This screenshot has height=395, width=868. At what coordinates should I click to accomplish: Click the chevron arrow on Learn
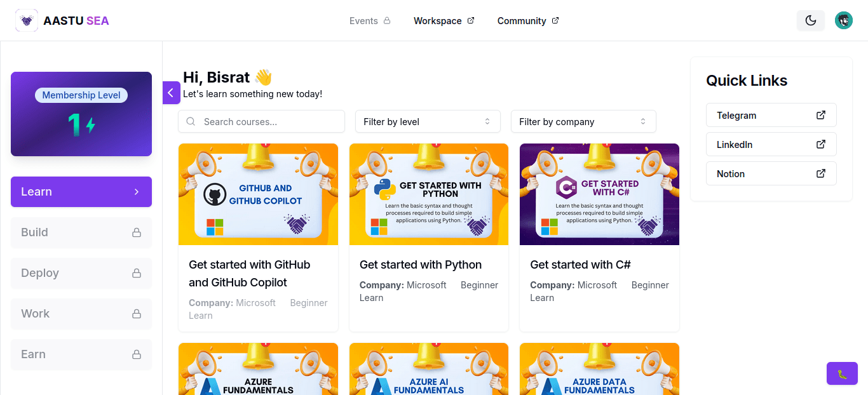[x=137, y=192]
